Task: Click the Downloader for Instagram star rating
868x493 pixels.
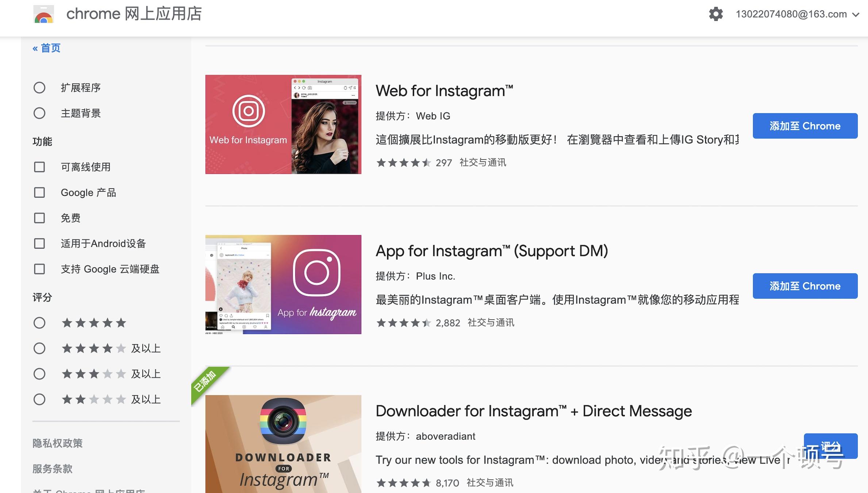Action: pos(404,483)
